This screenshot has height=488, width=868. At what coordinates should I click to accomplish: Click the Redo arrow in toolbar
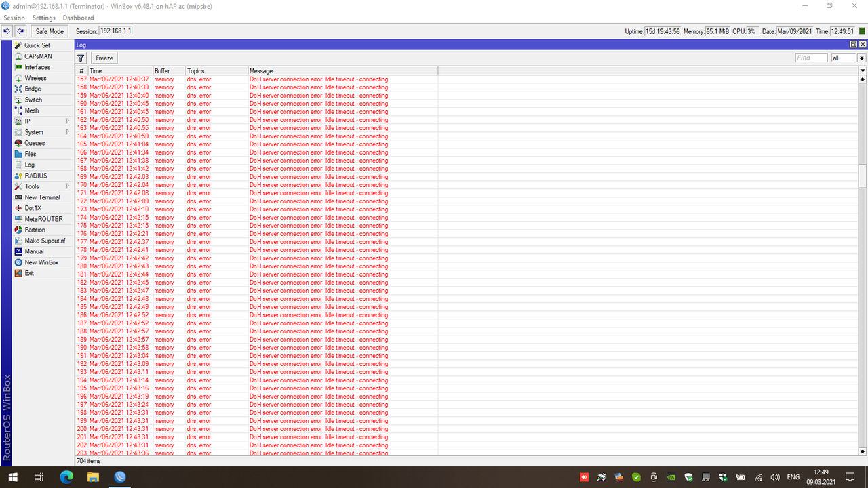[20, 31]
